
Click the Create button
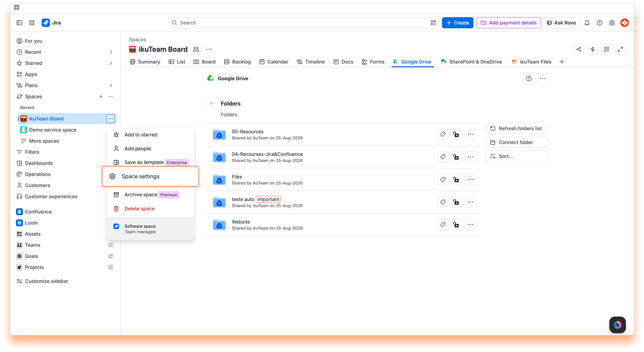457,23
